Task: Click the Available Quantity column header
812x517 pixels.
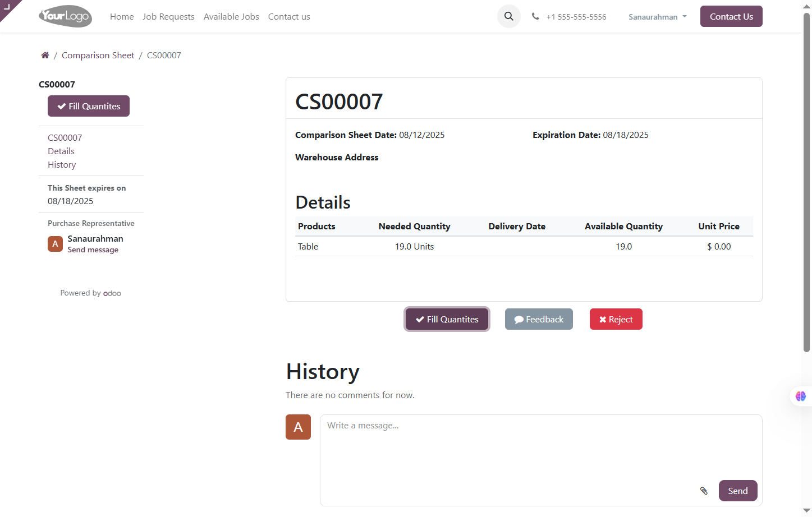Action: tap(623, 226)
